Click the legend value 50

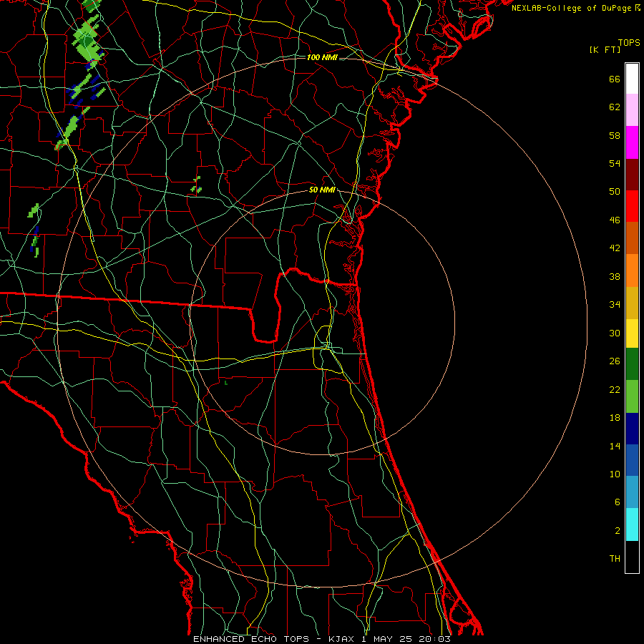click(615, 192)
